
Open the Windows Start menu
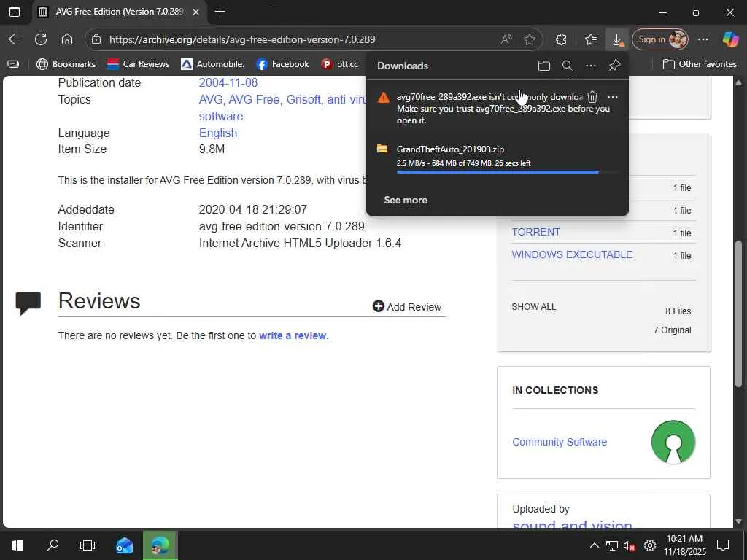coord(18,545)
